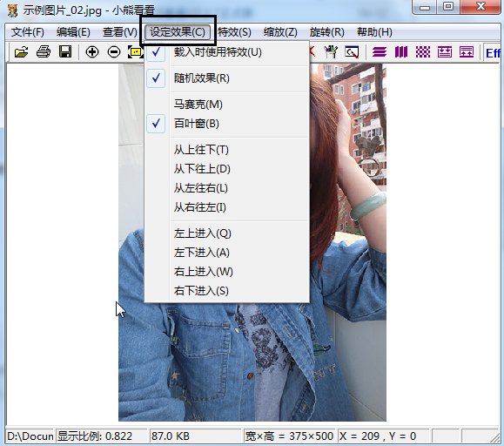Click the fourth purple effect icon

click(445, 51)
